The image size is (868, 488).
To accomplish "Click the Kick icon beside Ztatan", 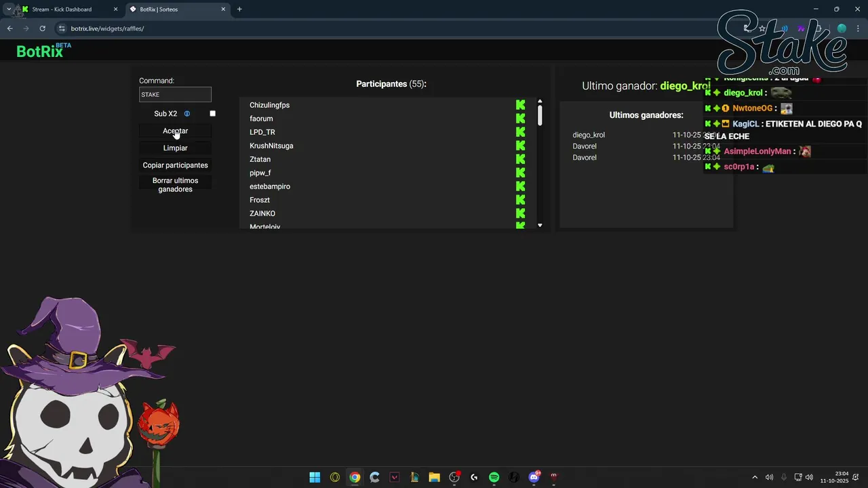I will tap(520, 159).
